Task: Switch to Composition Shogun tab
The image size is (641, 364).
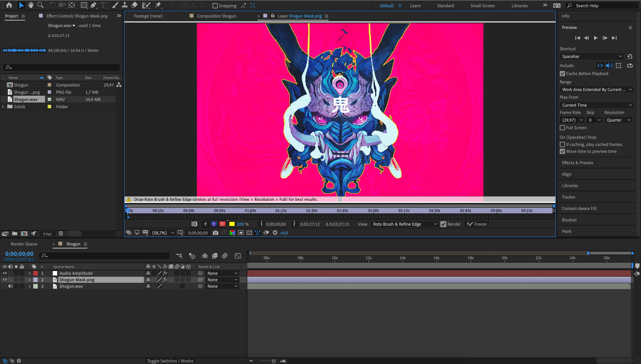Action: [216, 16]
